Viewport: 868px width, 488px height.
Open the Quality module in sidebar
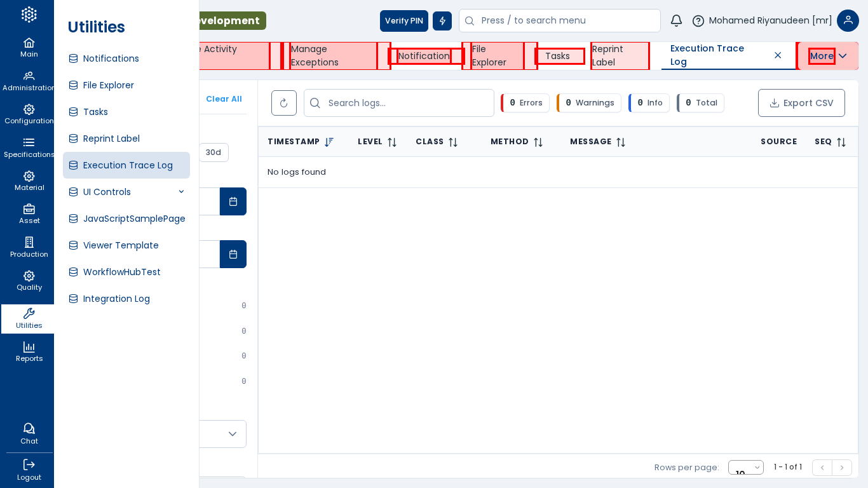tap(29, 280)
